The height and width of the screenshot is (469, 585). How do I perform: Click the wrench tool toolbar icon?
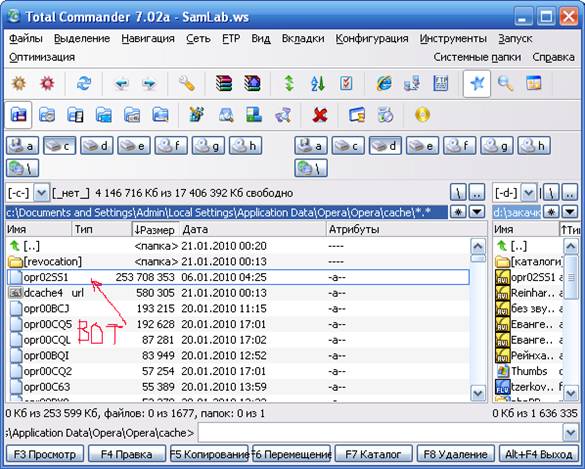coord(187,83)
